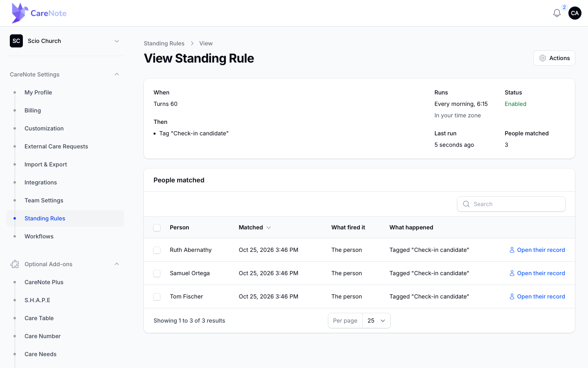588x368 pixels.
Task: Select all people with header checkbox
Action: pyautogui.click(x=157, y=228)
